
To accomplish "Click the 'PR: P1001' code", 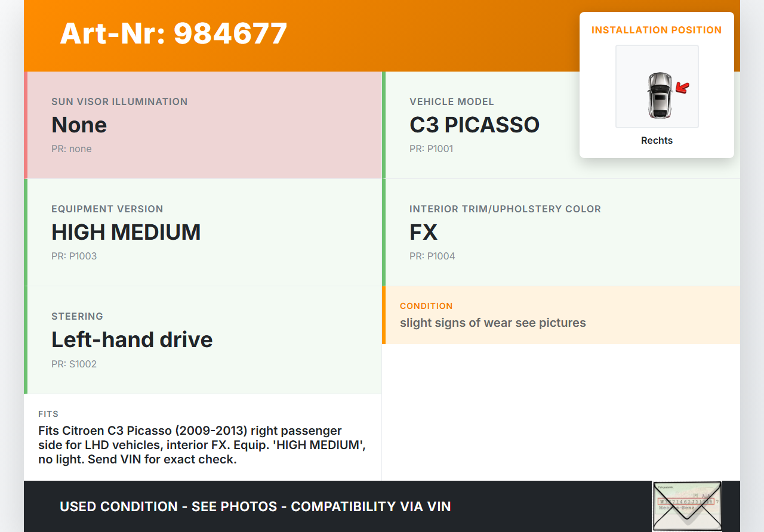I will coord(431,149).
